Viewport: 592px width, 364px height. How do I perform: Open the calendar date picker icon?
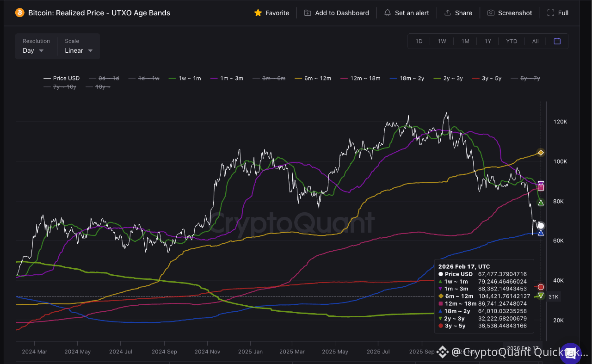[557, 41]
